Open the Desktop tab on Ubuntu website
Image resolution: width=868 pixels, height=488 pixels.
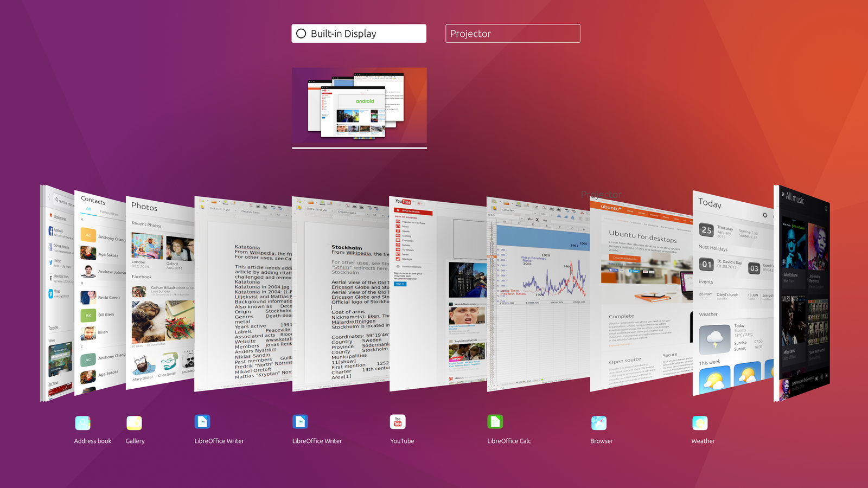[654, 215]
